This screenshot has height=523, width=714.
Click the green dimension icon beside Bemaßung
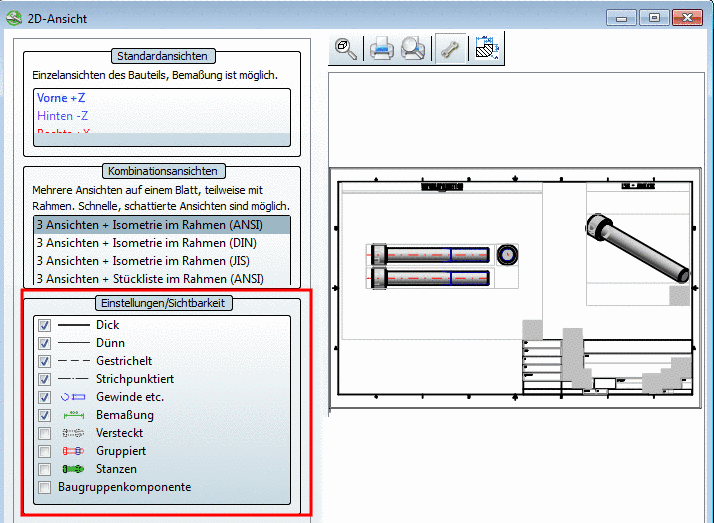coord(73,415)
